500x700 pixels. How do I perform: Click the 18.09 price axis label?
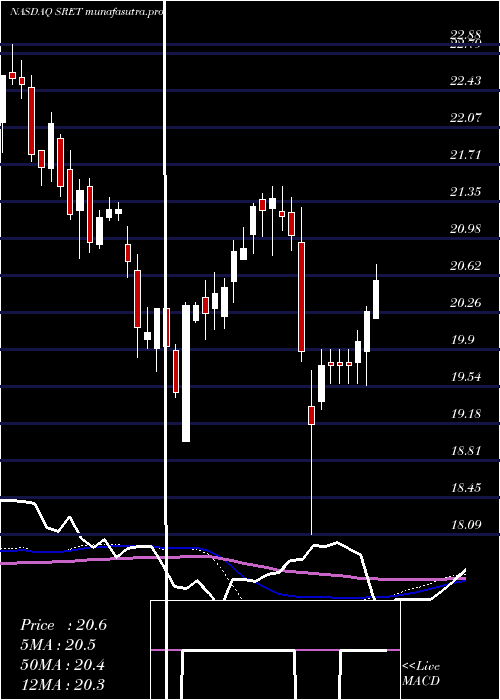[466, 524]
